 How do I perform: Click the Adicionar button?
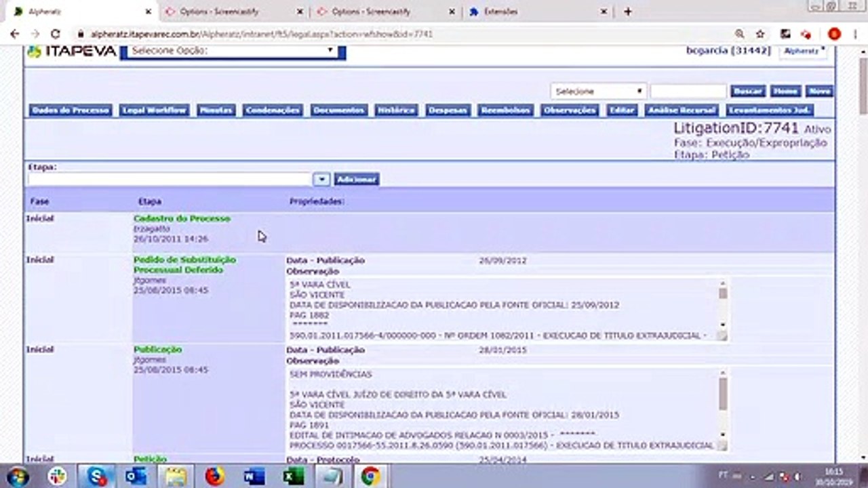(357, 179)
